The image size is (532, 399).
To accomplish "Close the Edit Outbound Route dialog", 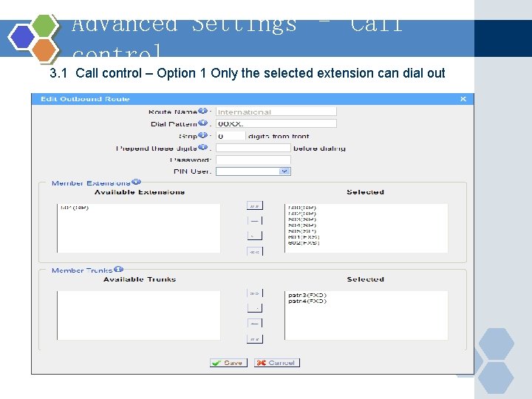I will (x=463, y=99).
